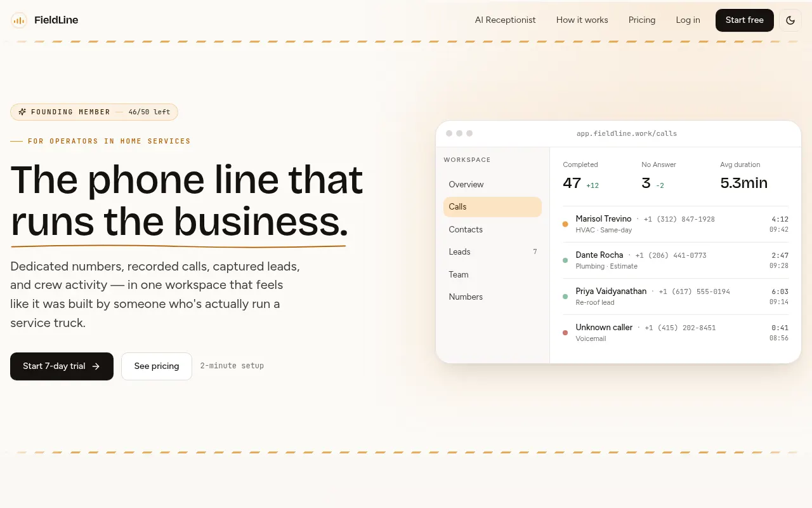Screen dimensions: 812x508
Task: Click the HVAC · Same-day call tag
Action: pyautogui.click(x=604, y=231)
